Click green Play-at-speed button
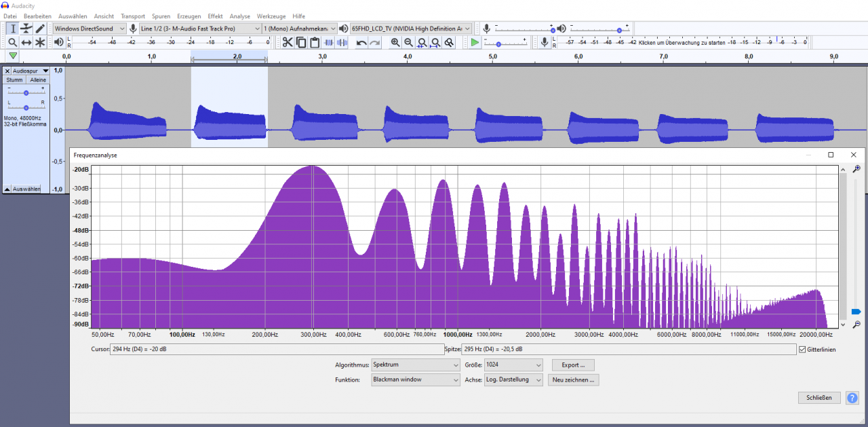Screen dimensions: 868x427 (x=475, y=43)
